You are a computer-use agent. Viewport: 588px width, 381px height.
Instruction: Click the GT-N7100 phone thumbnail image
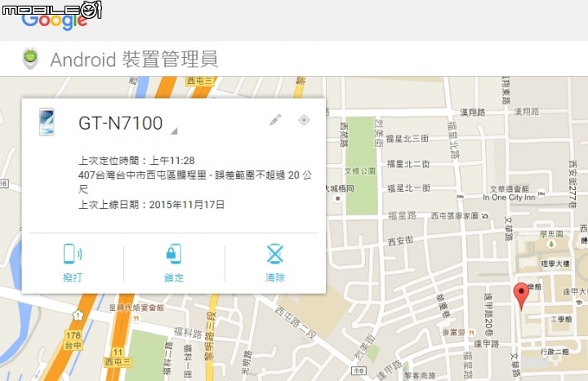(x=47, y=122)
